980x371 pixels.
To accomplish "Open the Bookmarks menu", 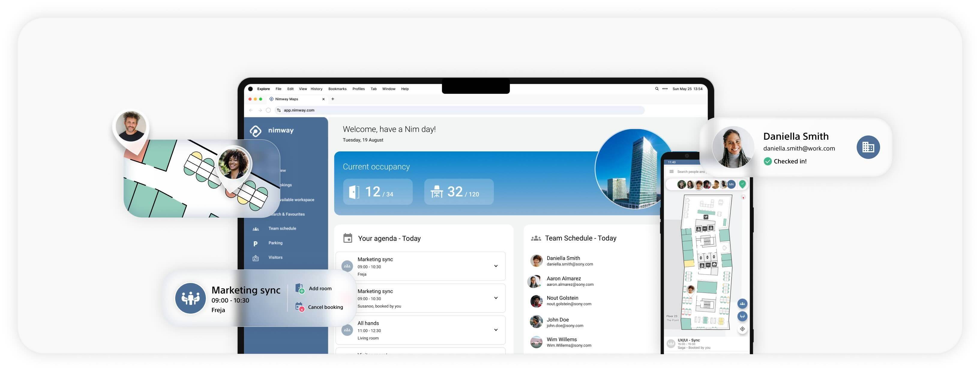I will [x=337, y=89].
